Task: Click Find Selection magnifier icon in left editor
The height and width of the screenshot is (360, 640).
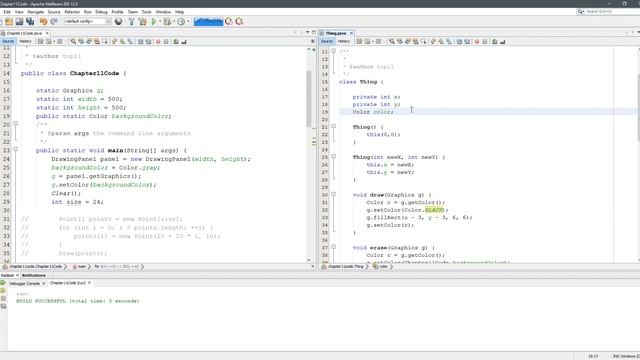Action: tap(73, 41)
